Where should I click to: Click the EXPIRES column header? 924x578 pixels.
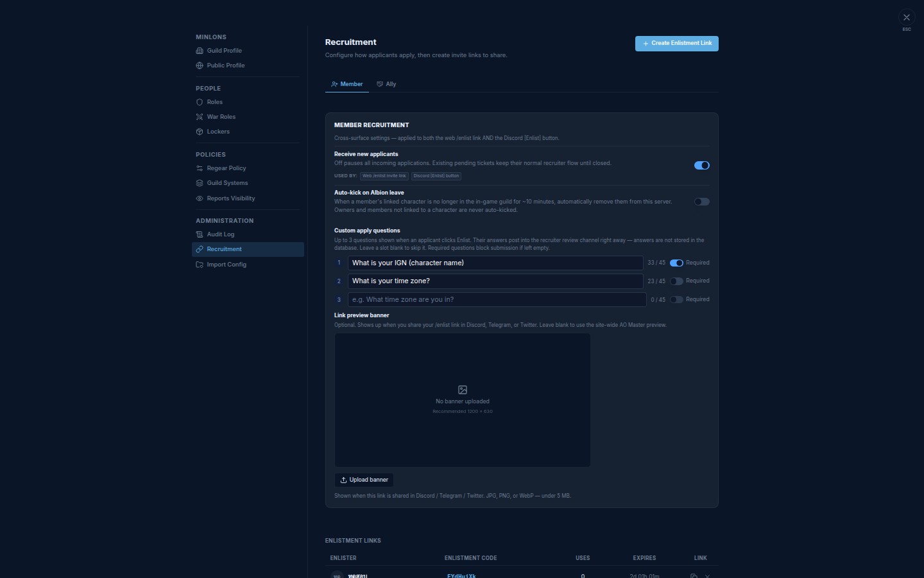click(x=644, y=558)
